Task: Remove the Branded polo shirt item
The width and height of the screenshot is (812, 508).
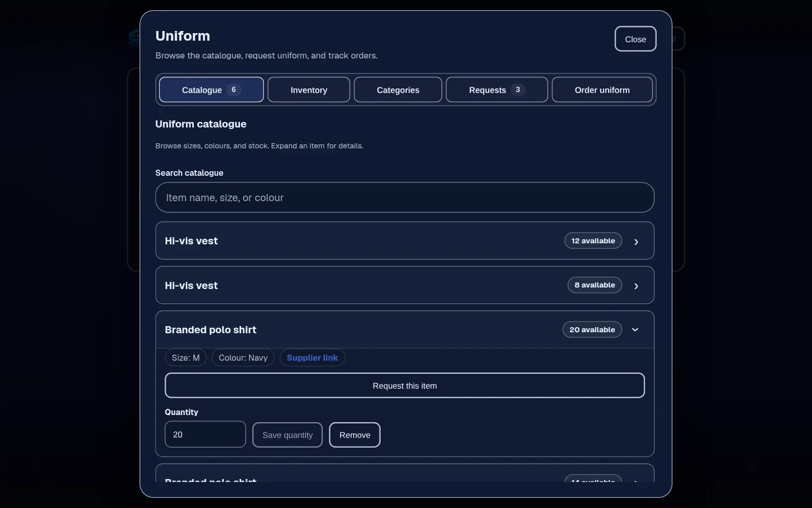Action: pos(355,435)
